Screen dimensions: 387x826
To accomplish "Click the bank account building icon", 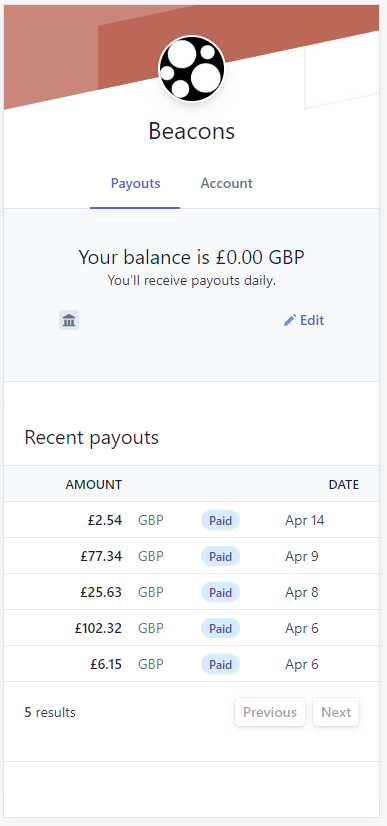I will click(x=69, y=320).
